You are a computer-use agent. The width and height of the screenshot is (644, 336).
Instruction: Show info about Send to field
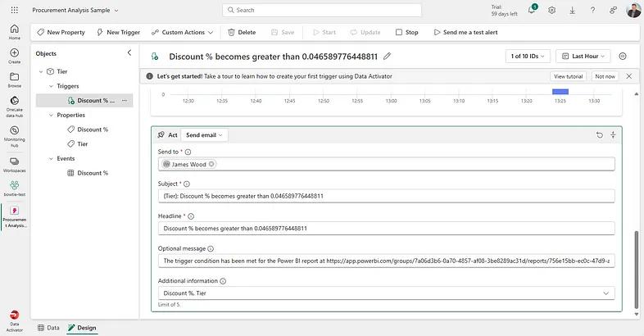pyautogui.click(x=188, y=152)
